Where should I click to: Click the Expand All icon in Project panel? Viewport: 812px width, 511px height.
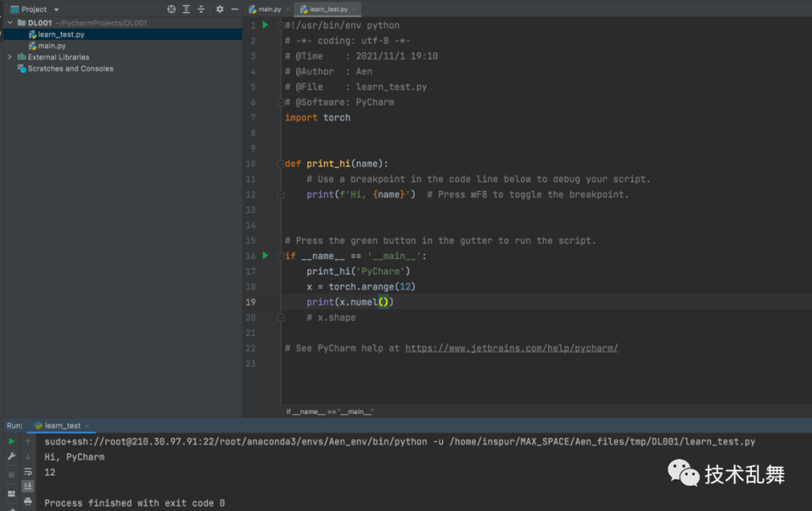[x=186, y=9]
